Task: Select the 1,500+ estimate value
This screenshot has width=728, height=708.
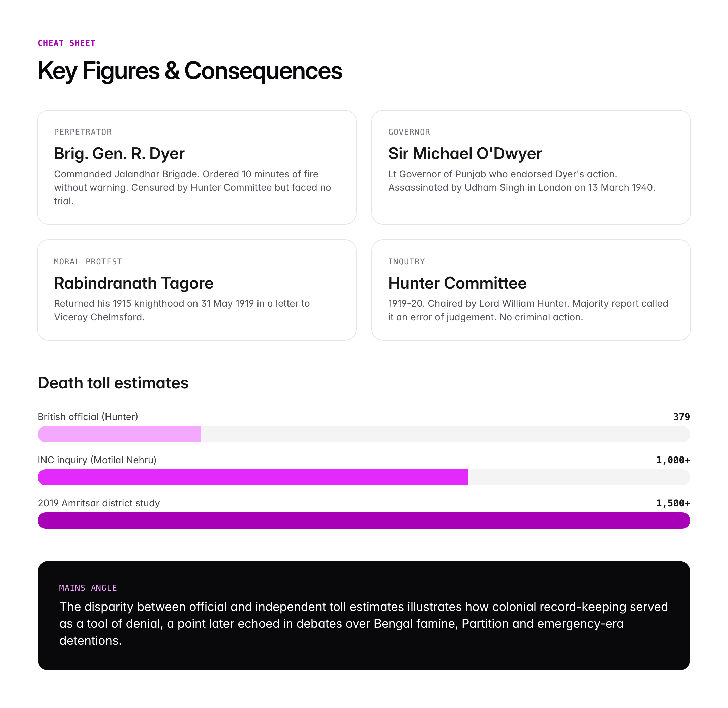Action: (673, 503)
